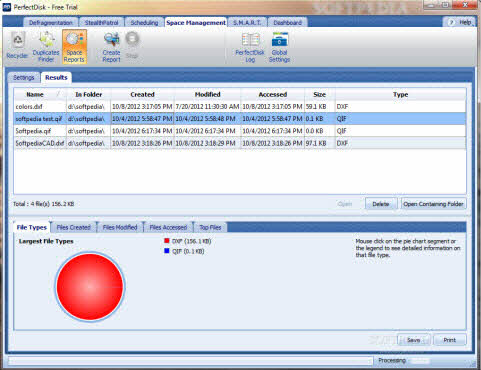
Task: Click the Processing status text
Action: click(x=392, y=360)
